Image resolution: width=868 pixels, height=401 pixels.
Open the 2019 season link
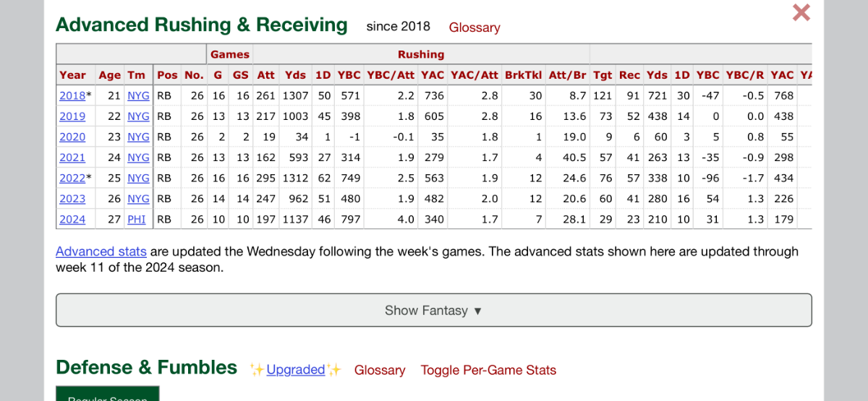72,116
